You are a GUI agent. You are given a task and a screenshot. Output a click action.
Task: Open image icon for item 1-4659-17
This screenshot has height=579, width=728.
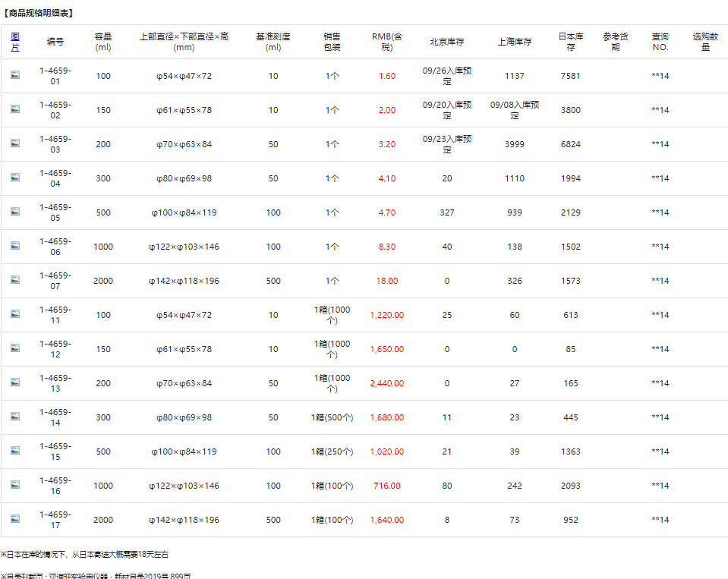(15, 519)
